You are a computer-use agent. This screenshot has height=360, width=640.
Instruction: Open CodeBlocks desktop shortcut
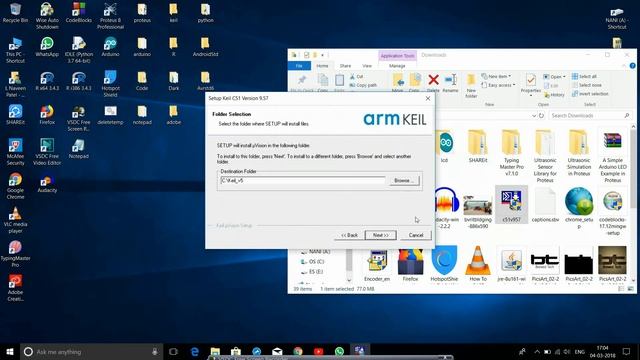point(78,13)
